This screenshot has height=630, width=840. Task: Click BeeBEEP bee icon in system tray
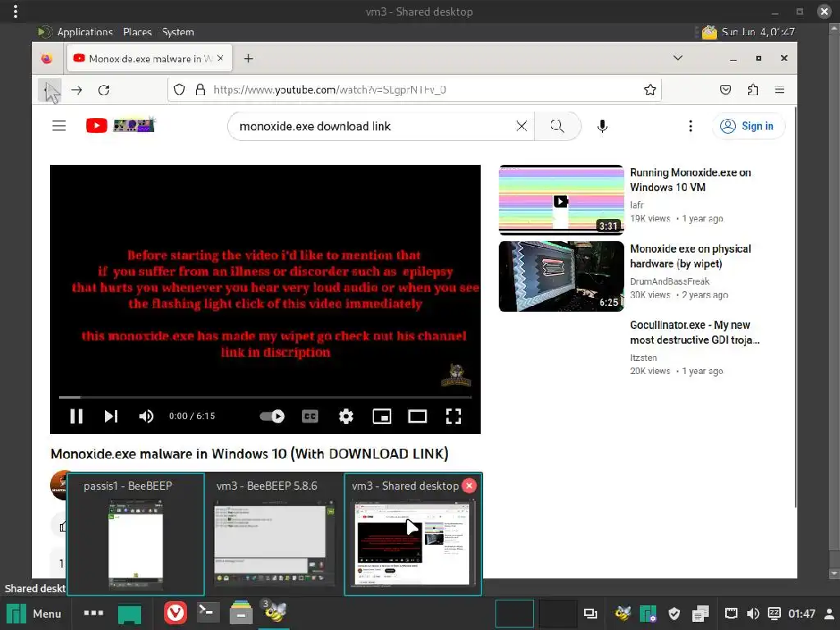[x=623, y=614]
